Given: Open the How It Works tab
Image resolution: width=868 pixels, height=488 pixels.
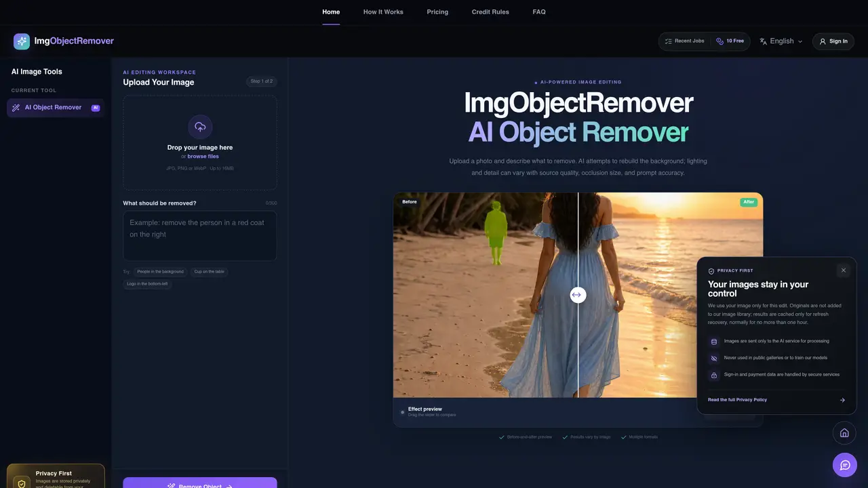Looking at the screenshot, I should [x=383, y=12].
